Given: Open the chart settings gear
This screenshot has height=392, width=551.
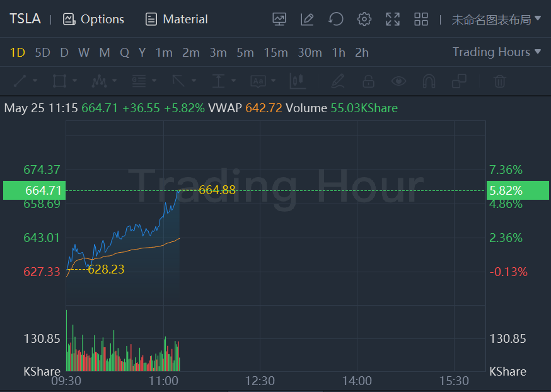Looking at the screenshot, I should tap(364, 20).
